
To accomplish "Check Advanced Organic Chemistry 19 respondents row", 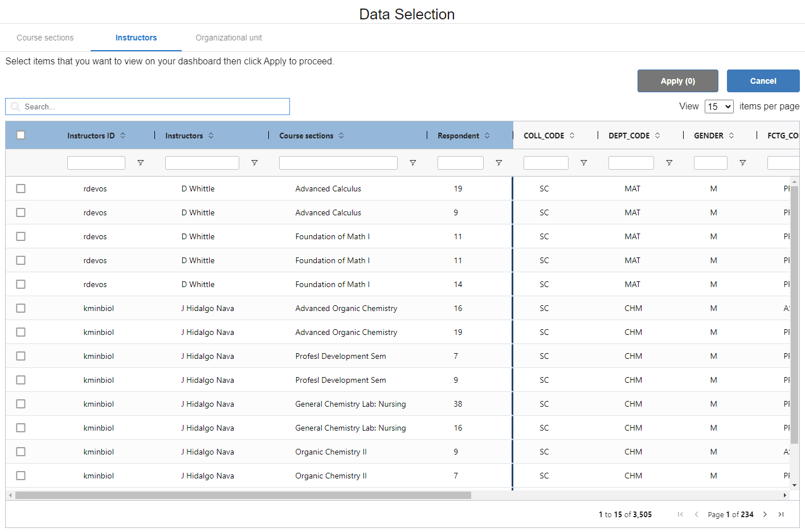I will coord(21,332).
